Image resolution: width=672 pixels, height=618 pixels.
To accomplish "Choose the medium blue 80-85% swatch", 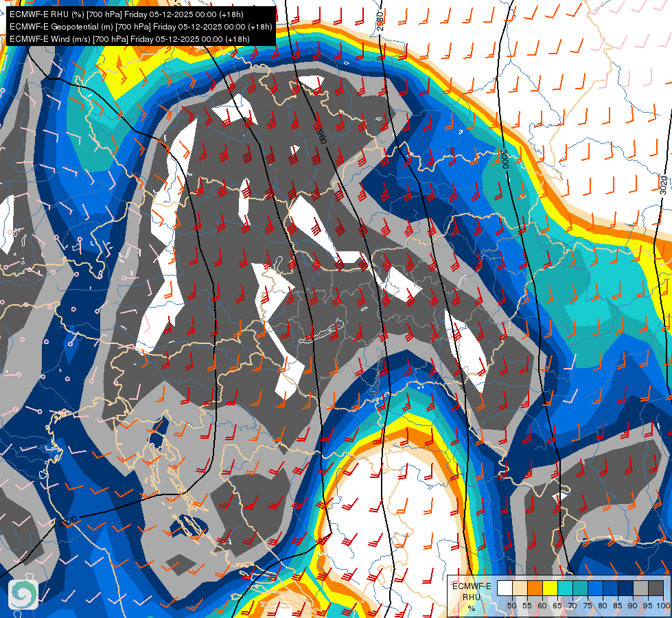I will click(x=611, y=588).
